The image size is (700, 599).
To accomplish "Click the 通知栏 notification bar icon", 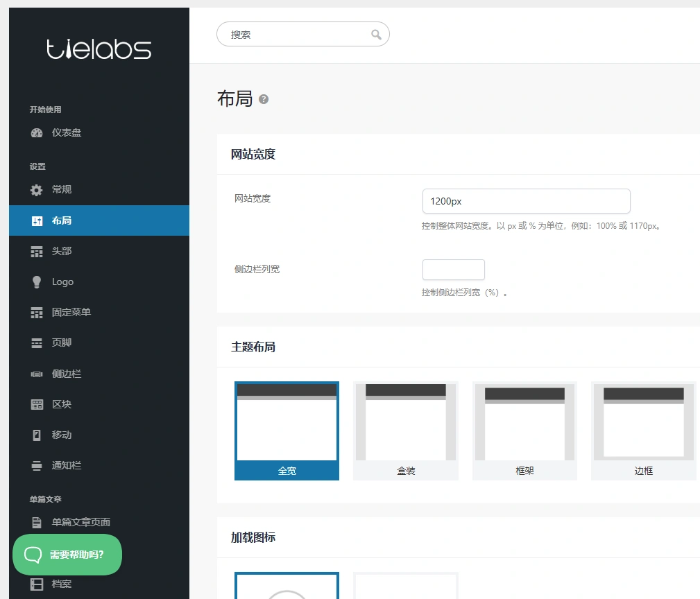I will click(x=36, y=465).
